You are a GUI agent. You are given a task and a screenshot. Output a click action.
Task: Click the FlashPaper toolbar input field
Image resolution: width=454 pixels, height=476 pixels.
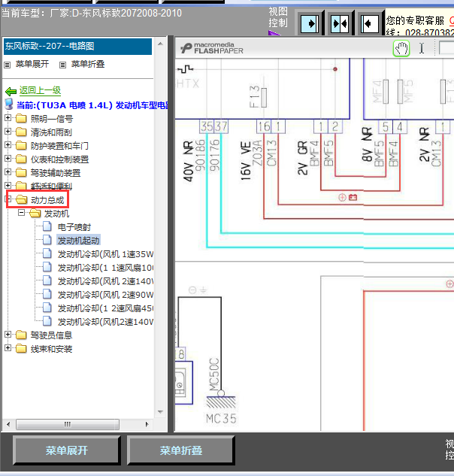tap(446, 48)
